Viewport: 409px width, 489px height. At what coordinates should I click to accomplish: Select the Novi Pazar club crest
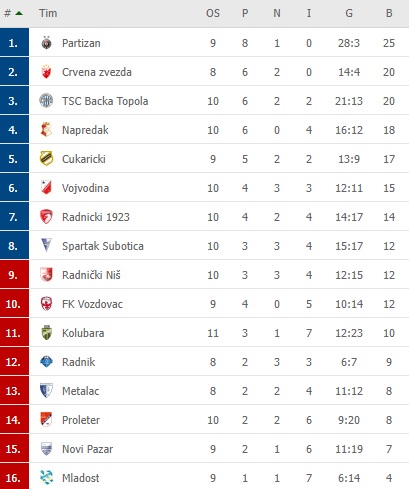point(46,449)
